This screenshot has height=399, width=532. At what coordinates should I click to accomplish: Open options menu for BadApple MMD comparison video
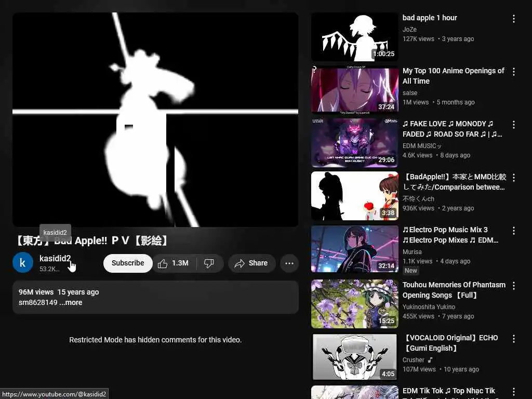point(514,178)
